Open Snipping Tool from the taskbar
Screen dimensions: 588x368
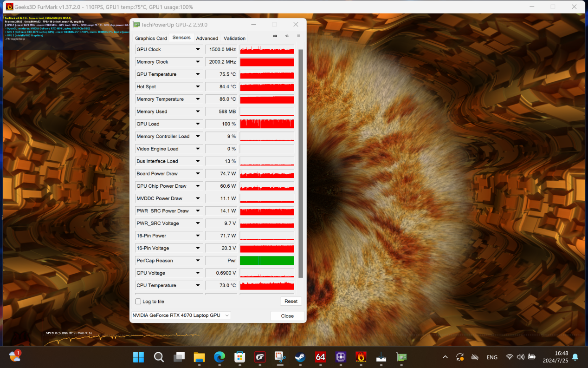click(x=280, y=357)
